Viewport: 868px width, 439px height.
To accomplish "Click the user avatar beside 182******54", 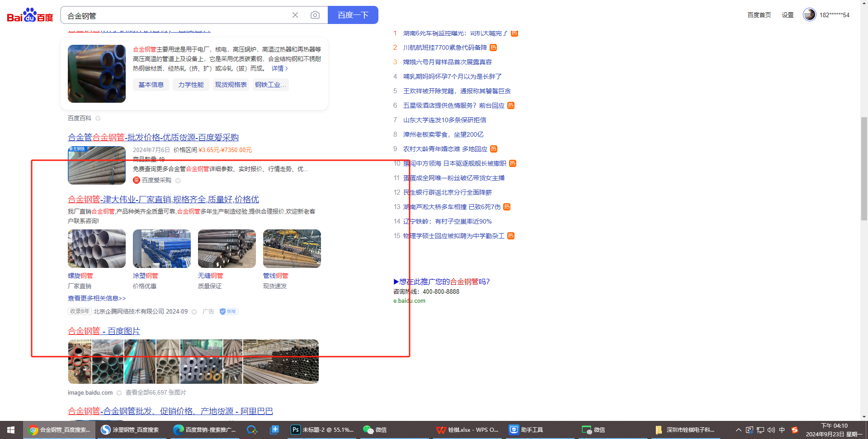I will point(809,14).
